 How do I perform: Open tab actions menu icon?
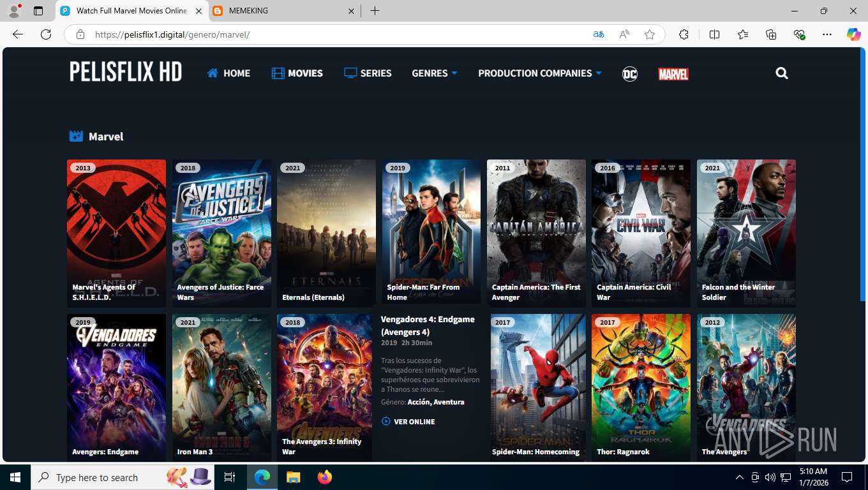[x=38, y=11]
